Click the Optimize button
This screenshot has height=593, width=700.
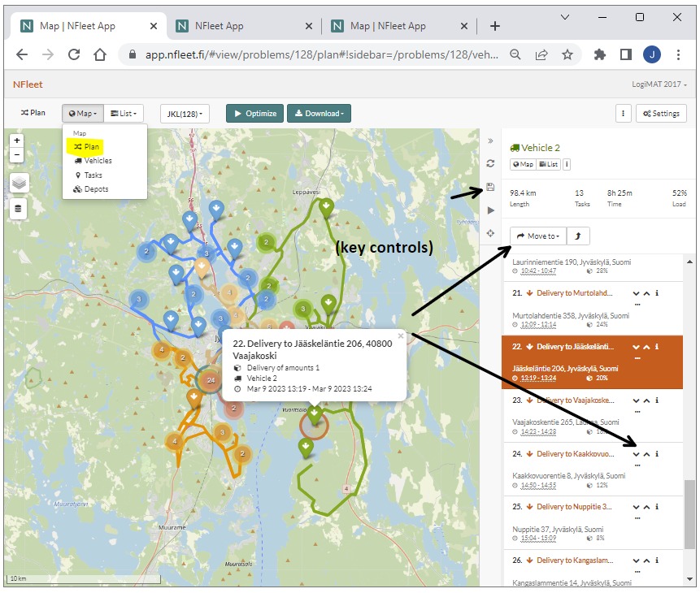(x=255, y=114)
